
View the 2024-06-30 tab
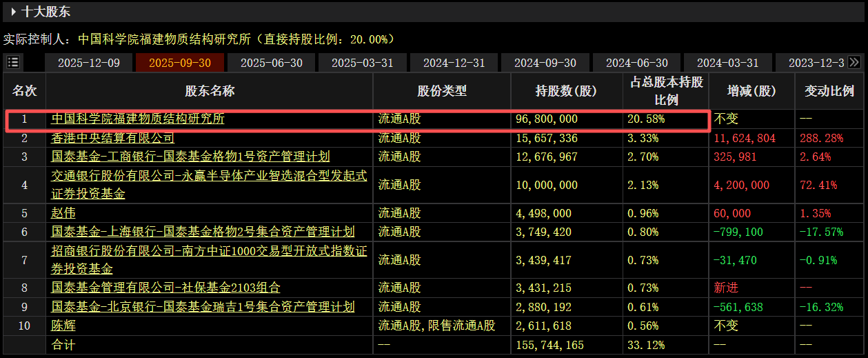point(636,63)
